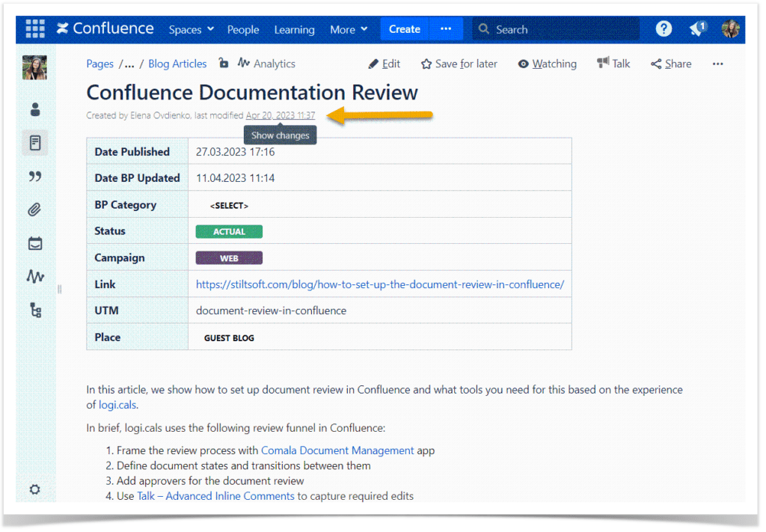Toggle Watching for this page
766x532 pixels.
click(x=547, y=64)
